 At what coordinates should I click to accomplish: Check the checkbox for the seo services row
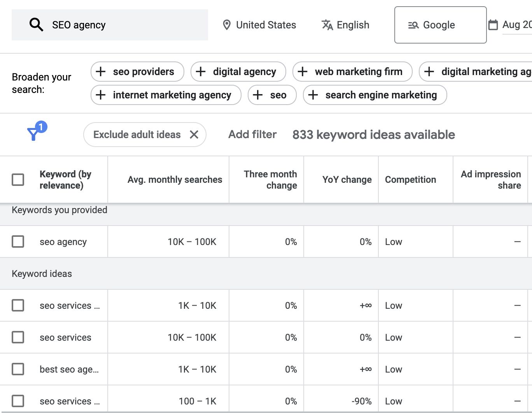(x=17, y=337)
